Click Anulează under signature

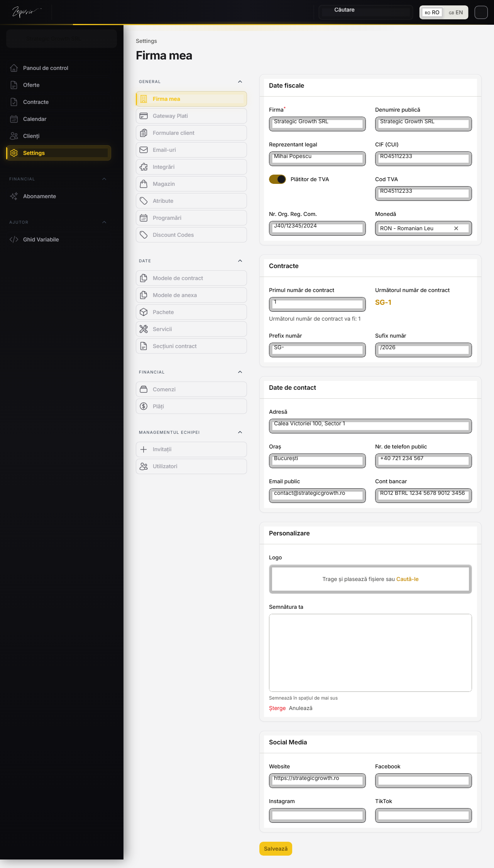pos(301,708)
